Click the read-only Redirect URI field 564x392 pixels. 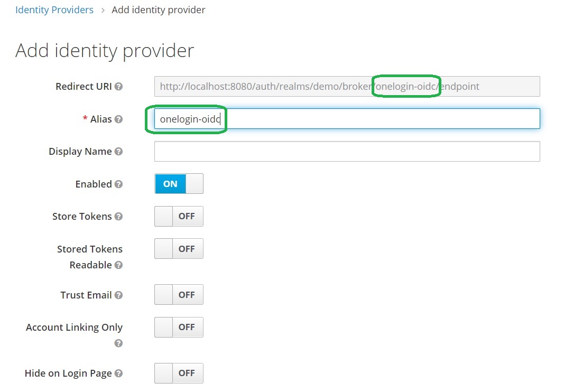pyautogui.click(x=347, y=87)
